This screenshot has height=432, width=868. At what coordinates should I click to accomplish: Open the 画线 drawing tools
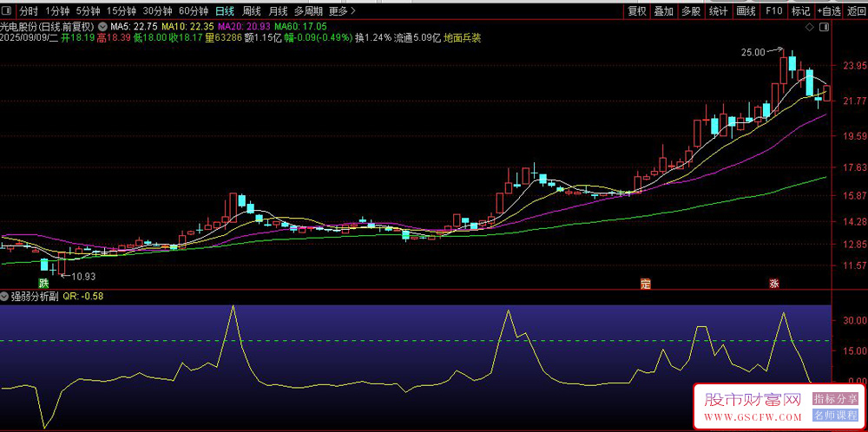(x=746, y=10)
